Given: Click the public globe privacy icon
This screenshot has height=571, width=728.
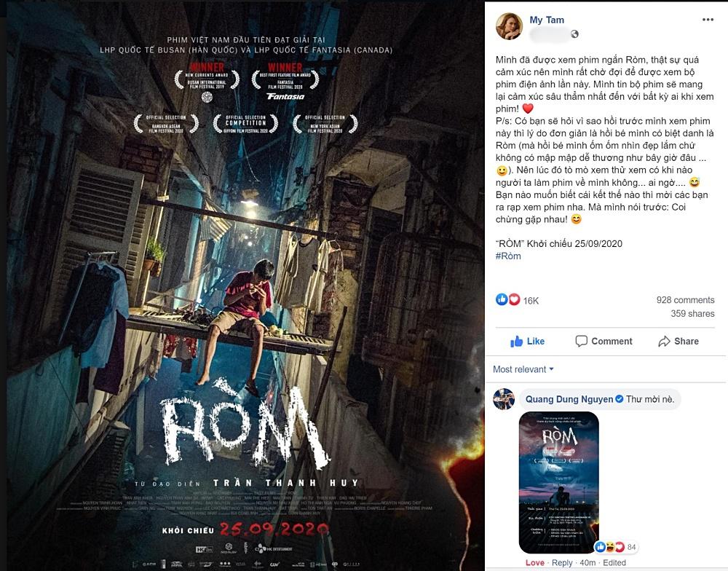Looking at the screenshot, I should tap(575, 34).
